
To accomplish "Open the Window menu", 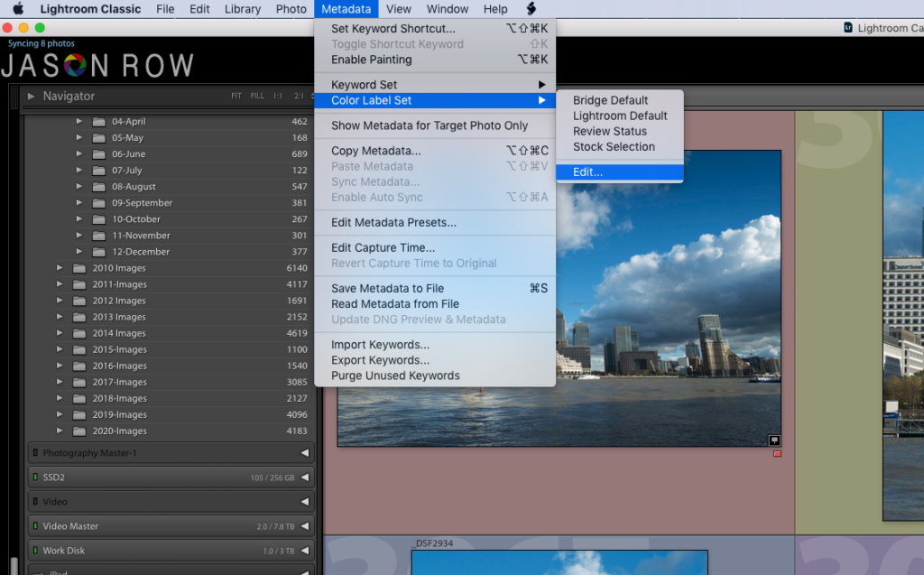I will 448,9.
